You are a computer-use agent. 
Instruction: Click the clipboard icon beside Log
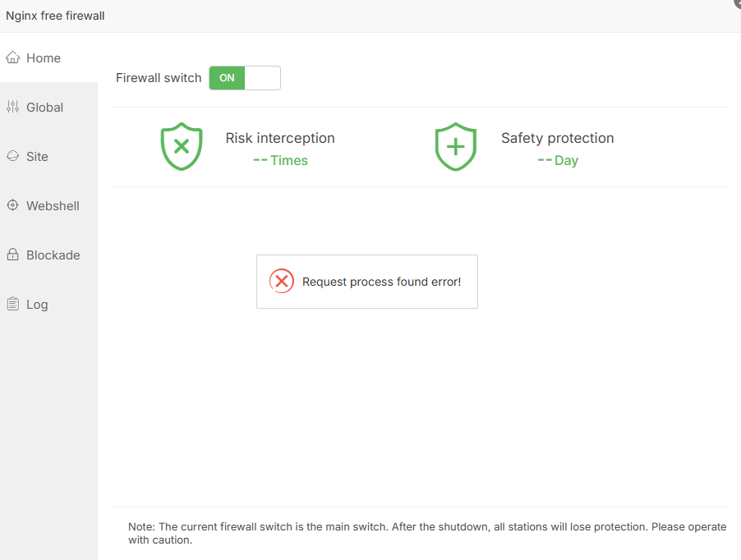[12, 304]
